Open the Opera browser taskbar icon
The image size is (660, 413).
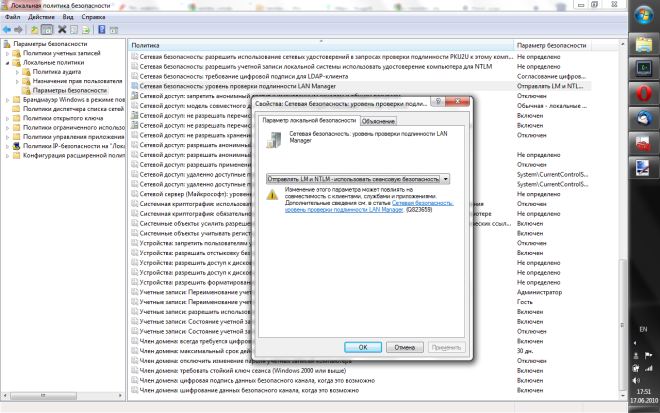(x=644, y=93)
